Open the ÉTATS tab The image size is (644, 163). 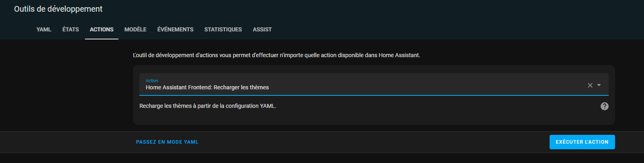(71, 29)
